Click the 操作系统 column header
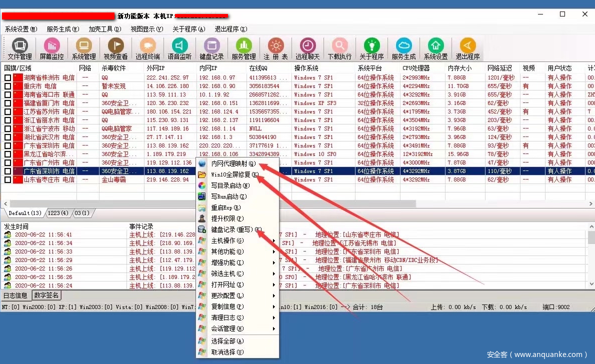595x364 pixels. (x=306, y=68)
